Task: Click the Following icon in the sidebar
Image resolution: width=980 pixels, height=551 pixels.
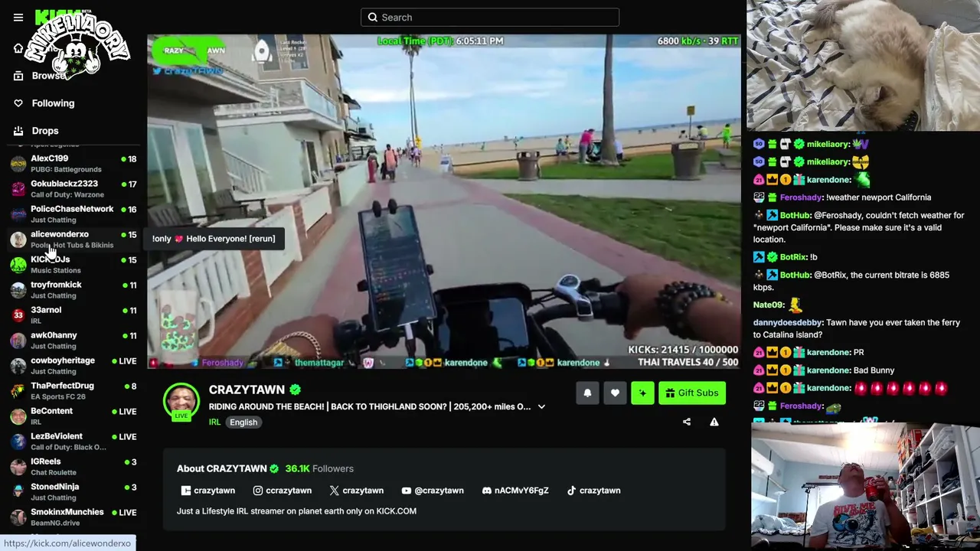Action: click(x=18, y=103)
